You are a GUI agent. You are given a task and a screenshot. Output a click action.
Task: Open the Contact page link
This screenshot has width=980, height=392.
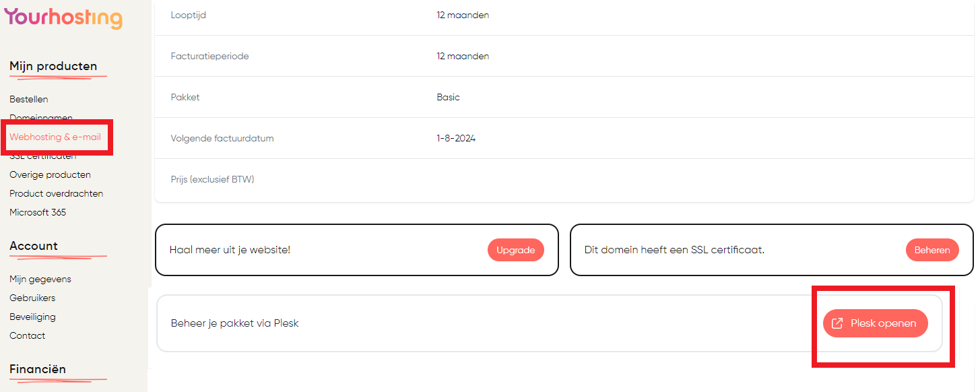point(28,335)
